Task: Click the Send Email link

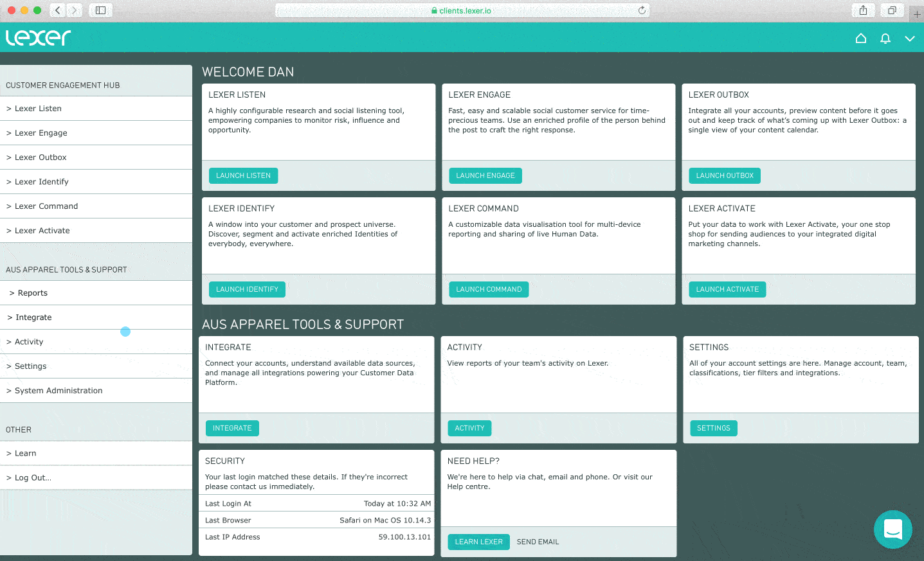Action: 538,542
